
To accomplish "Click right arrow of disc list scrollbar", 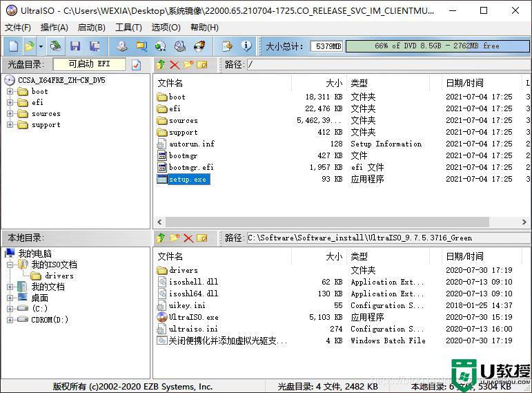I will coord(524,222).
